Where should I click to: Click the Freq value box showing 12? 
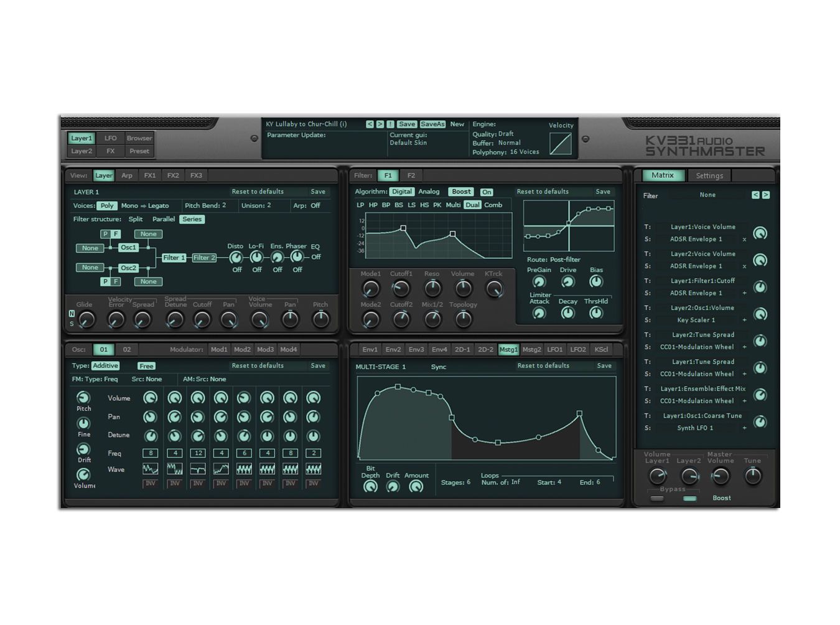pyautogui.click(x=198, y=453)
